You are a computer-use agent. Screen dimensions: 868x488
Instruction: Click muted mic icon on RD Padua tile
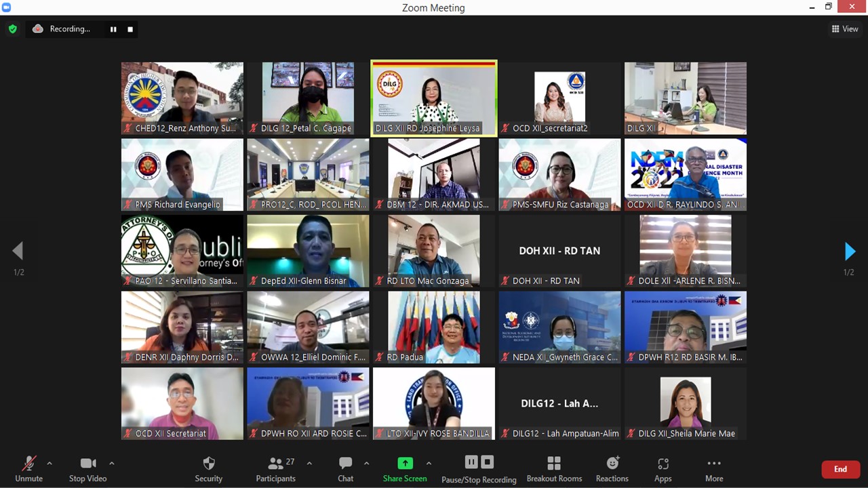[x=380, y=357]
